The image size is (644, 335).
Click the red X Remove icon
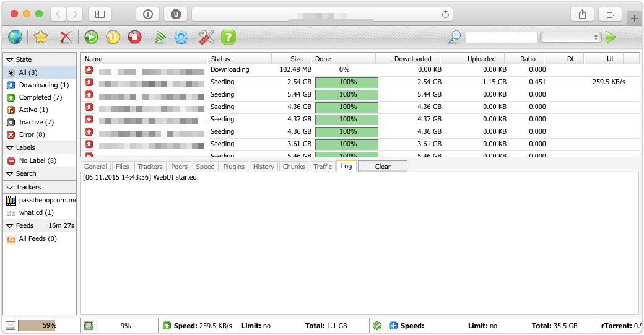coord(66,37)
